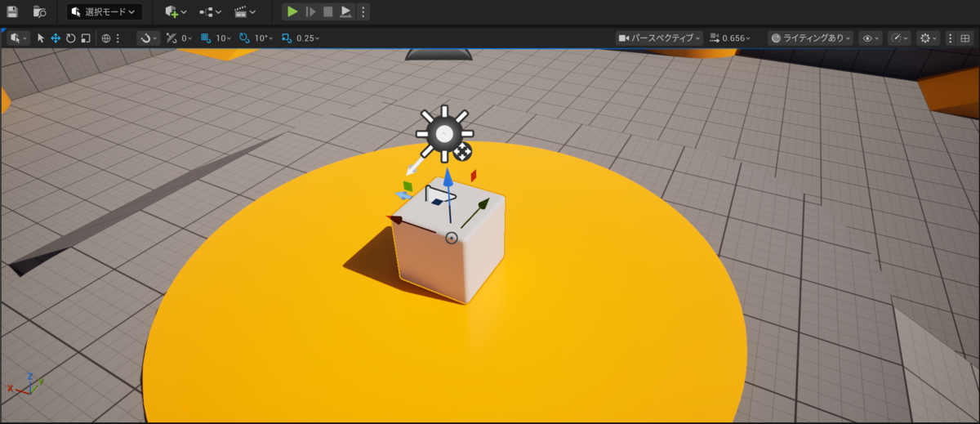The width and height of the screenshot is (980, 424).
Task: Open camera speed 0.656 dropdown
Action: [731, 38]
